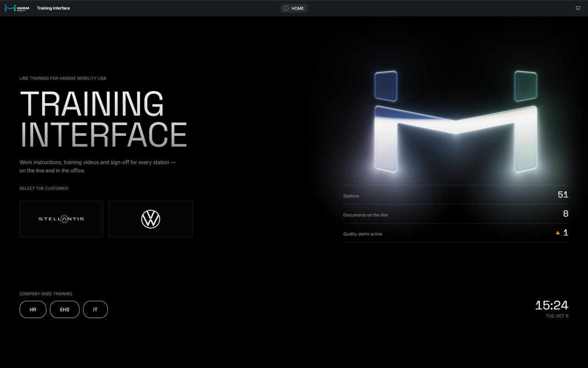Open the display monitor icon in the header
This screenshot has width=588, height=368.
click(x=578, y=8)
